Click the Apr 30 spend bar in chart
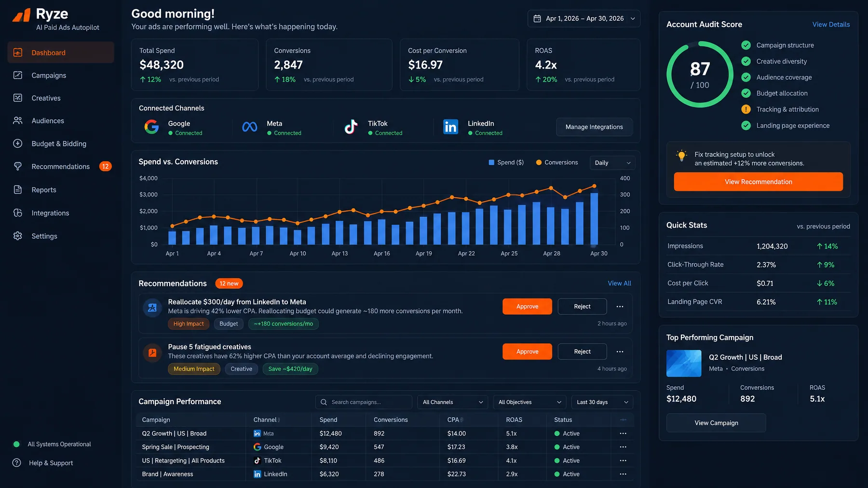The height and width of the screenshot is (488, 868). pyautogui.click(x=594, y=218)
